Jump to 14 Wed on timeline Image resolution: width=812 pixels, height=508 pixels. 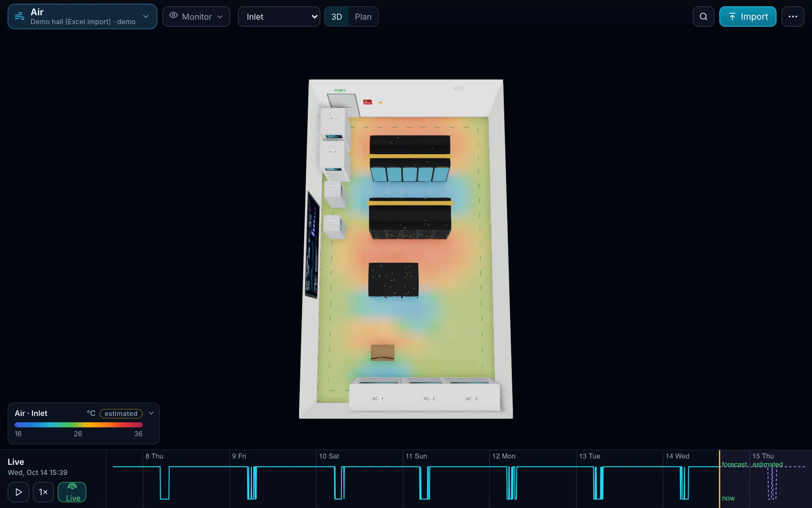click(678, 456)
